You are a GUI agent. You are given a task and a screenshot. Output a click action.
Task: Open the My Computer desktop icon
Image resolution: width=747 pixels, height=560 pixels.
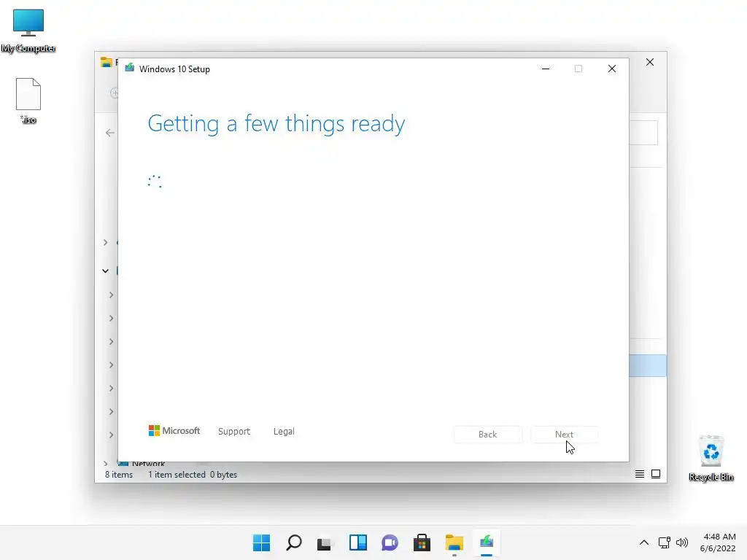point(28,31)
